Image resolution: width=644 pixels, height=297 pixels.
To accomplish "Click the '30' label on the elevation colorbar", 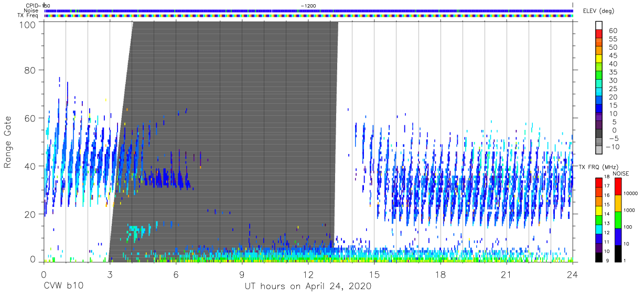I will [x=613, y=80].
